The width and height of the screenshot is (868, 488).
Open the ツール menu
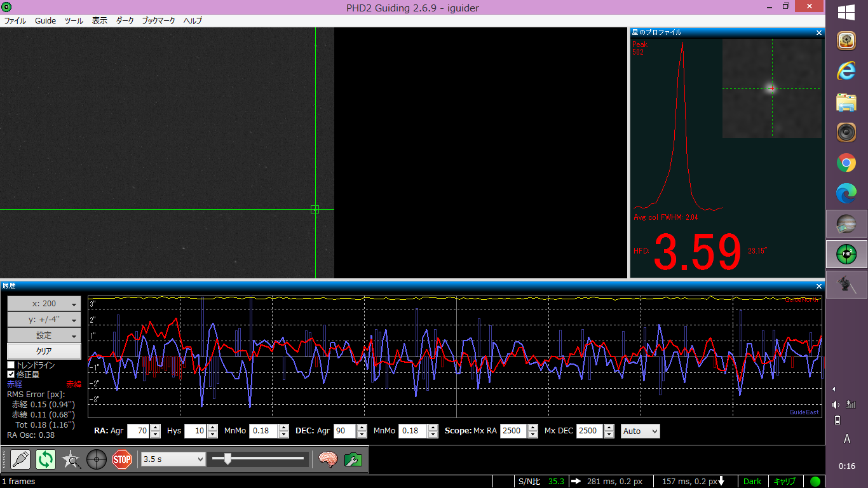tap(74, 21)
